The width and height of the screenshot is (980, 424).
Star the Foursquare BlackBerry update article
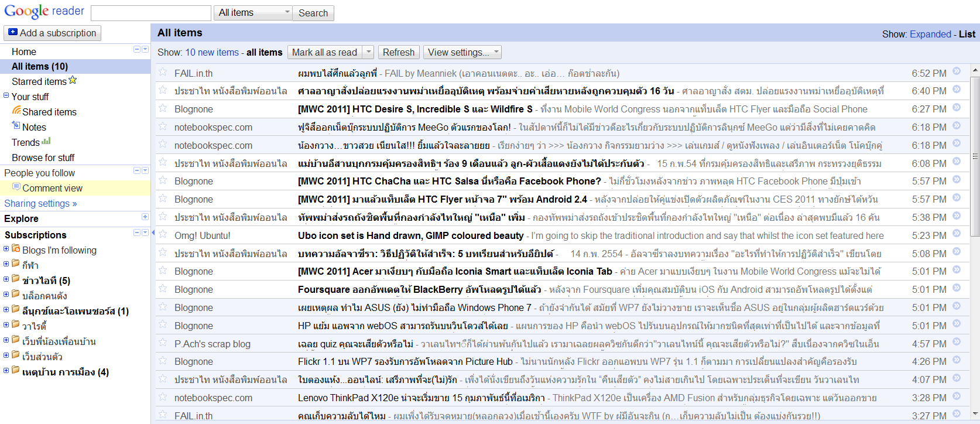tap(163, 289)
